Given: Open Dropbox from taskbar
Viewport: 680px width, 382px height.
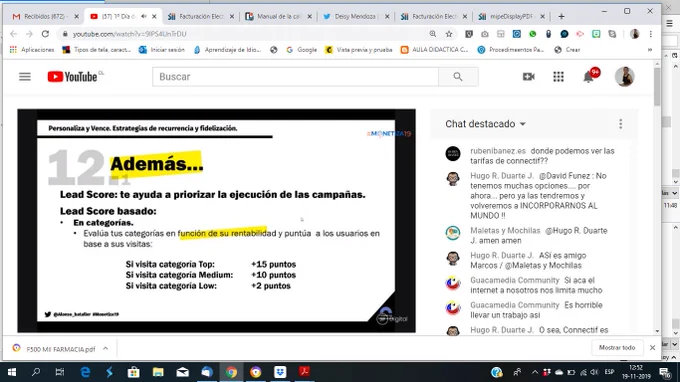Looking at the screenshot, I should pyautogui.click(x=280, y=372).
